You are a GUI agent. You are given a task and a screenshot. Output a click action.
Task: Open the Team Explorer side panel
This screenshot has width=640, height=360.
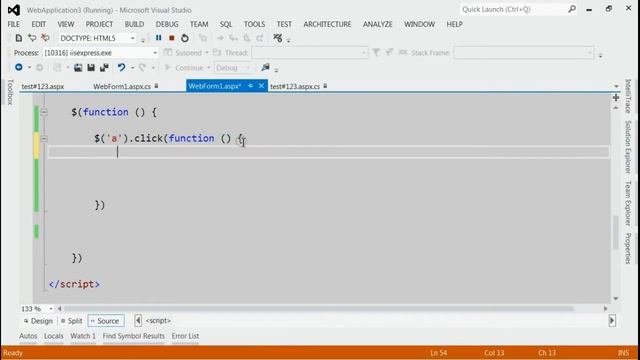(628, 203)
